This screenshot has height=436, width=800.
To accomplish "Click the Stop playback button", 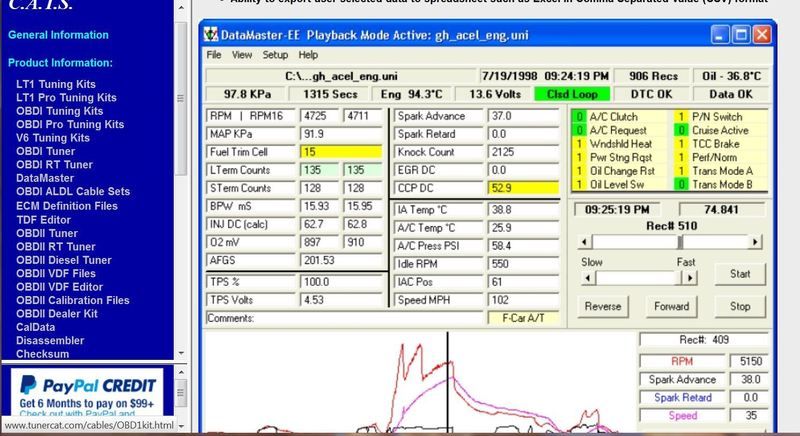I will (x=740, y=306).
